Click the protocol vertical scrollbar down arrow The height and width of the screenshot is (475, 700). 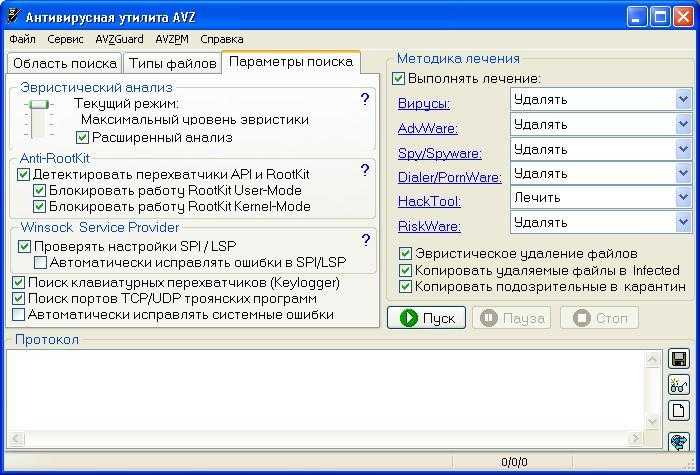pos(653,422)
